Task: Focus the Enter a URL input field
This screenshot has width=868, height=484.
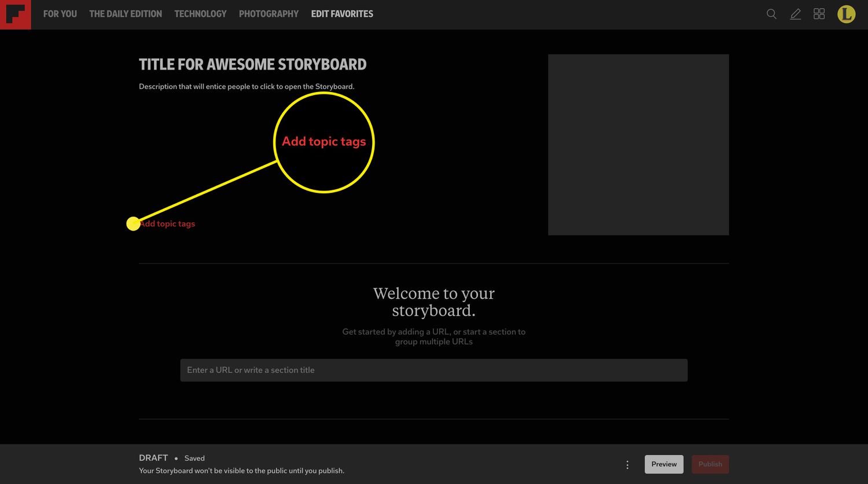Action: (x=433, y=370)
